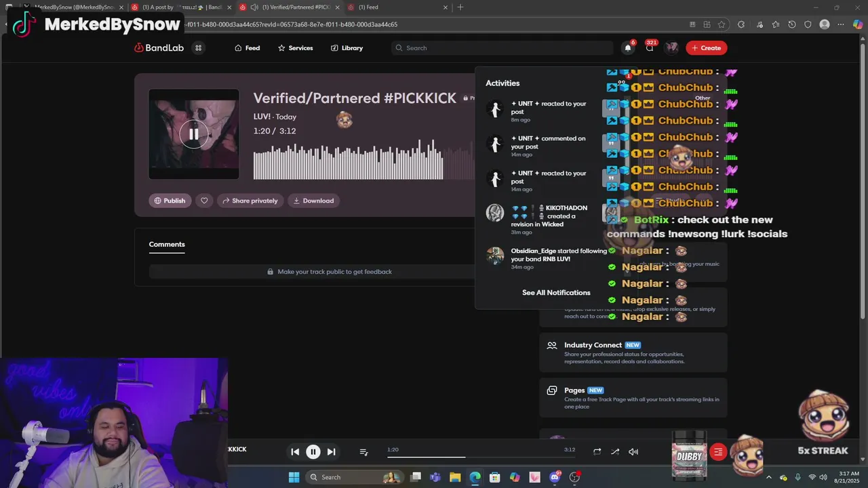Image resolution: width=868 pixels, height=488 pixels.
Task: Show hidden system tray icons
Action: pos(769,477)
